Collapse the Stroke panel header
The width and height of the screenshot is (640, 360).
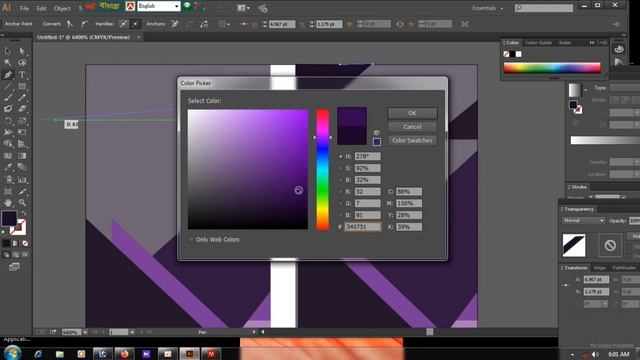(578, 187)
